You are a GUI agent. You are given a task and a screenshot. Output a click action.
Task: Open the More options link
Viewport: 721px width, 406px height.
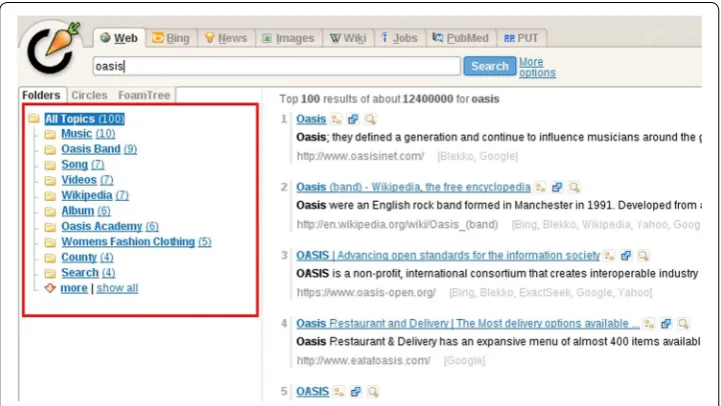tap(537, 67)
